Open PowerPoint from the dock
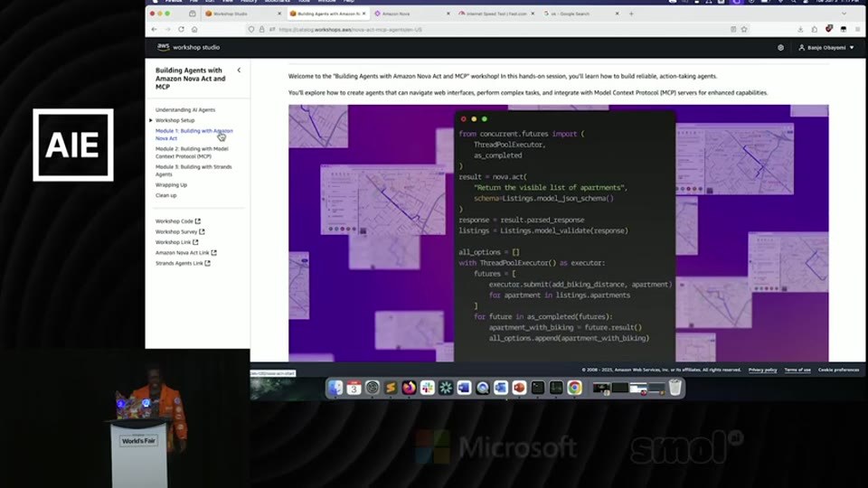The height and width of the screenshot is (488, 868). 519,388
